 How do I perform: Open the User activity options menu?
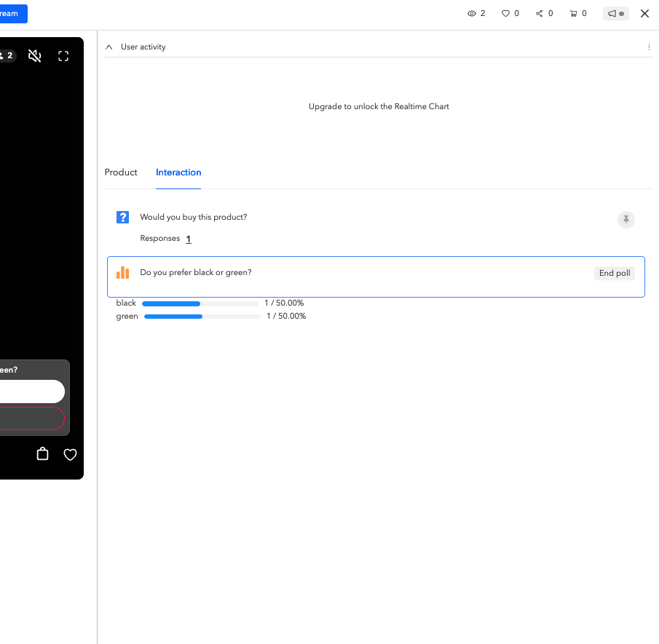coord(649,46)
